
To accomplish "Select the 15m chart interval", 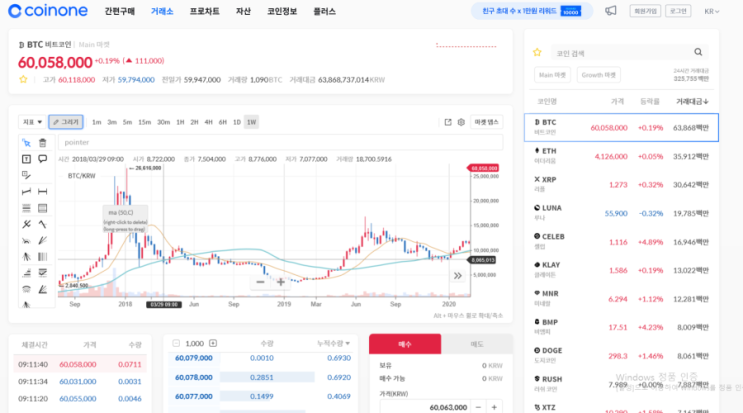I will [x=145, y=122].
